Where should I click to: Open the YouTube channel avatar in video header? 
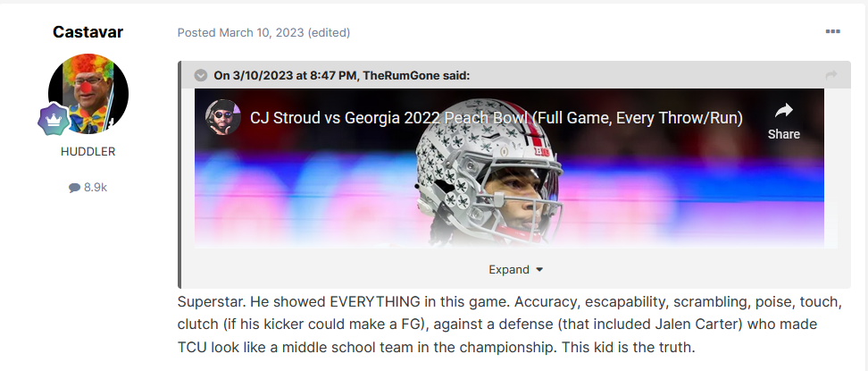pyautogui.click(x=222, y=117)
